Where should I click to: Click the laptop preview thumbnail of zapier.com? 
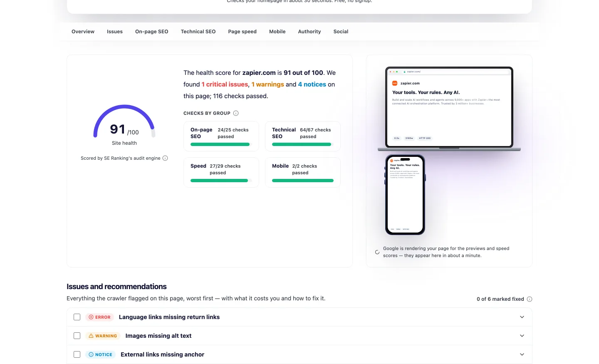pos(449,108)
